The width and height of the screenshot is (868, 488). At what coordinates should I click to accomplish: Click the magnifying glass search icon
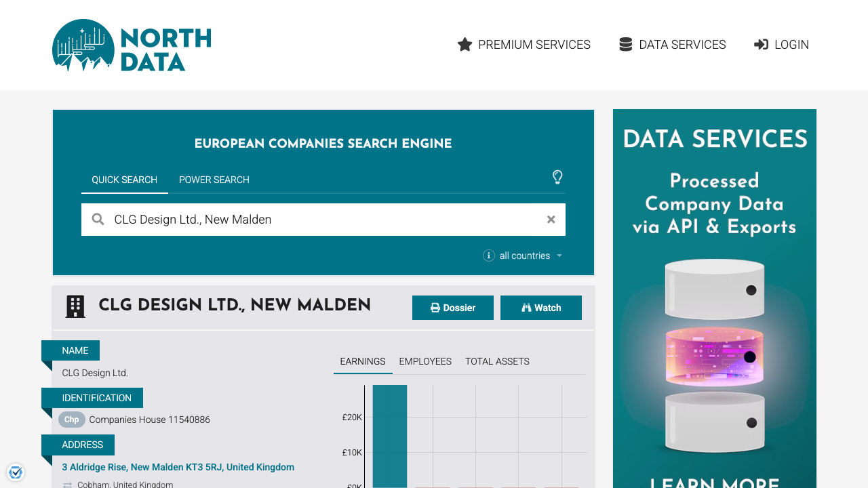(98, 220)
